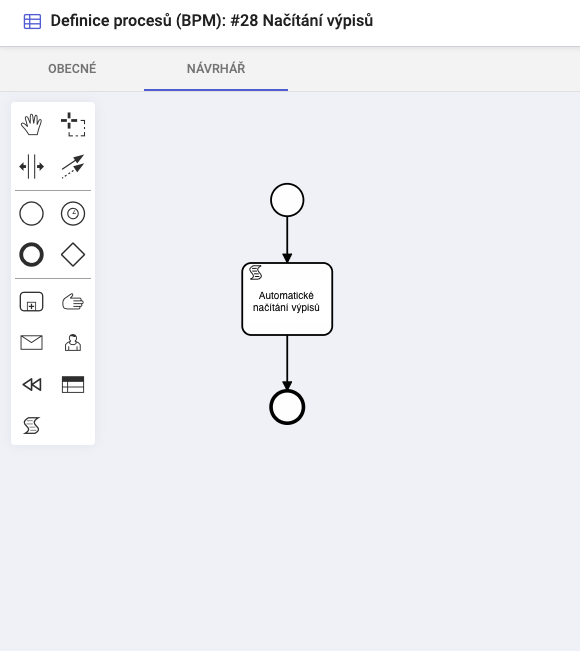Activate the global connect arrows tool
This screenshot has width=580, height=651.
tap(73, 166)
